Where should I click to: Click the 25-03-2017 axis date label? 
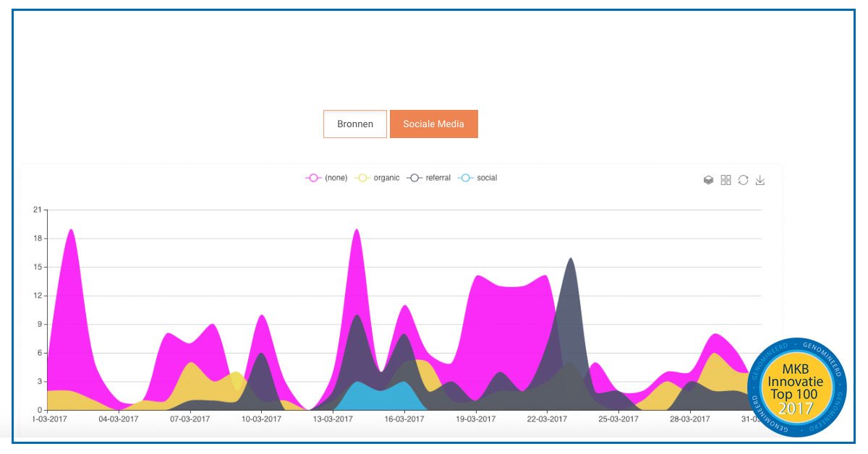618,419
